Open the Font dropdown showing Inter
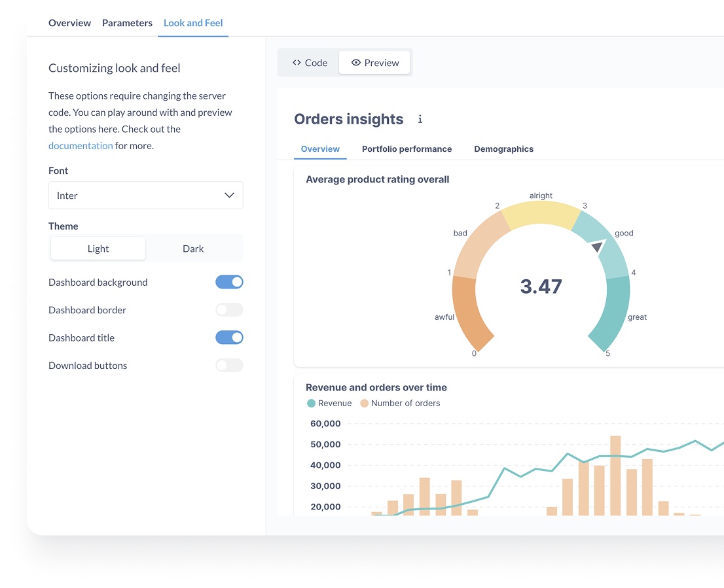This screenshot has height=588, width=724. click(145, 196)
